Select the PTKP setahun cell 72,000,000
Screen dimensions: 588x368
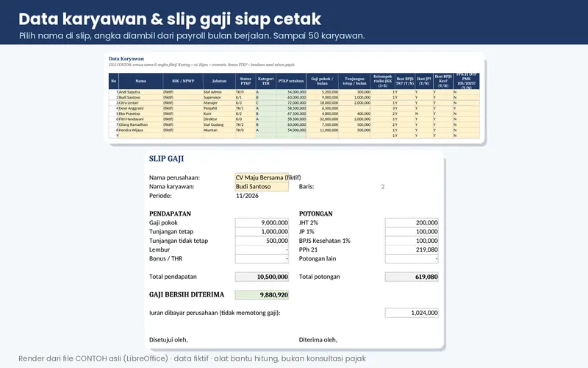(x=291, y=103)
